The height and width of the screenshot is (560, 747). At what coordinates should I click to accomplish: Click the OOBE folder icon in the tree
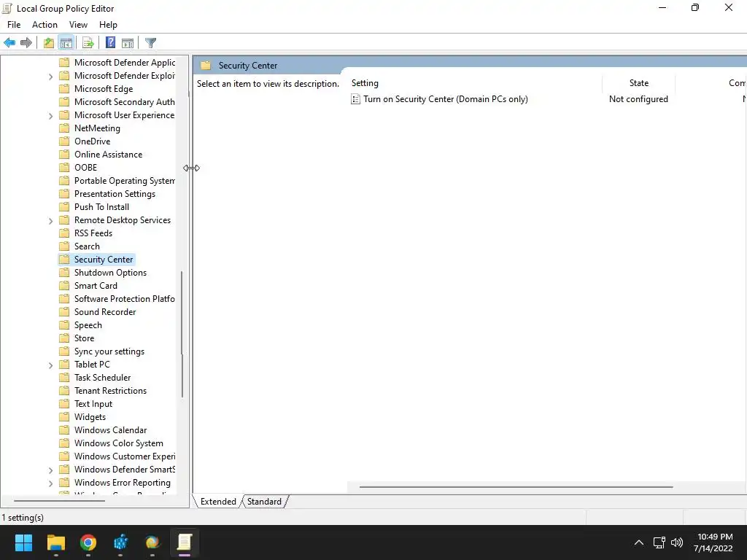(64, 168)
